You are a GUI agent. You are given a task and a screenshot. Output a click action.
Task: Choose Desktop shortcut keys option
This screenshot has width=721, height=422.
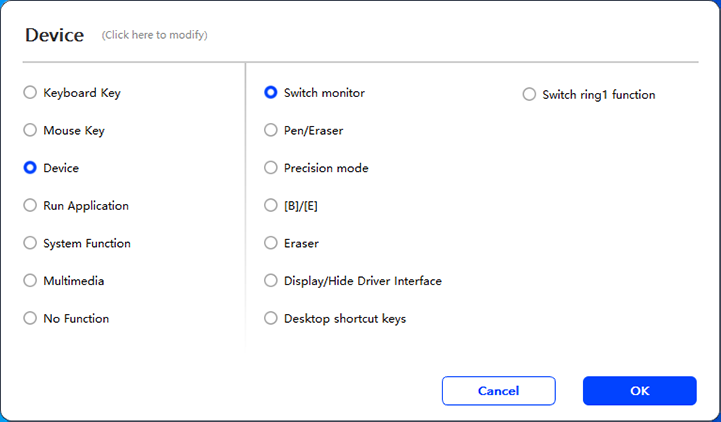click(x=270, y=318)
